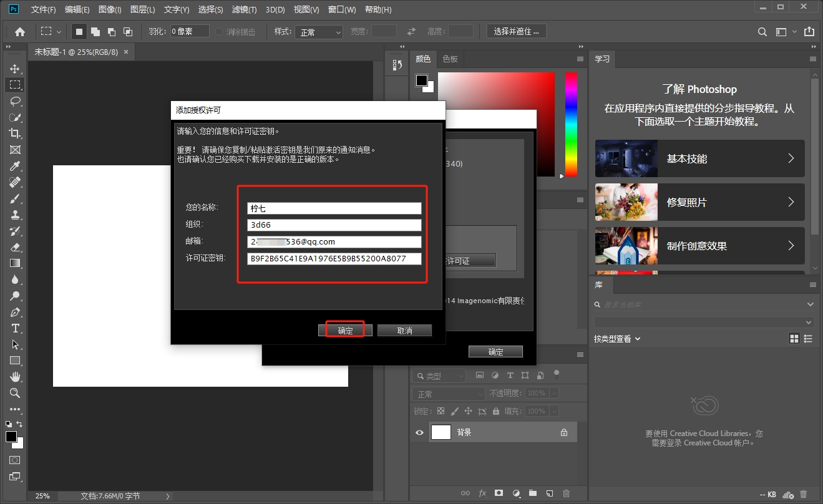Toggle Background layer visibility eye

tap(419, 432)
